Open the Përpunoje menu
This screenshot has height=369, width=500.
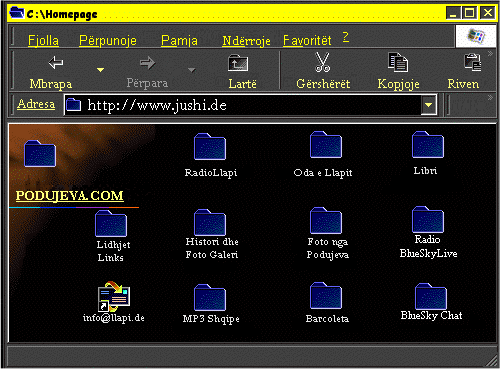coord(108,41)
